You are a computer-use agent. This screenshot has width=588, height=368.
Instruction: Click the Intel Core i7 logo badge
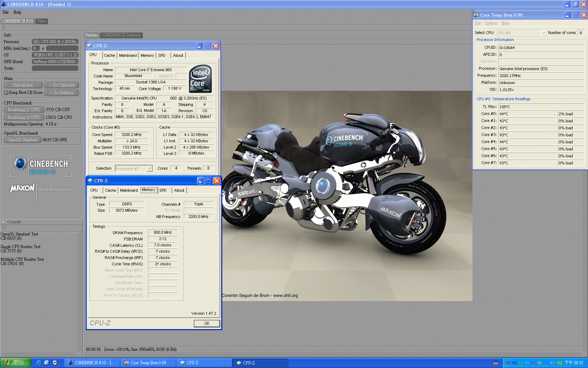[x=201, y=79]
